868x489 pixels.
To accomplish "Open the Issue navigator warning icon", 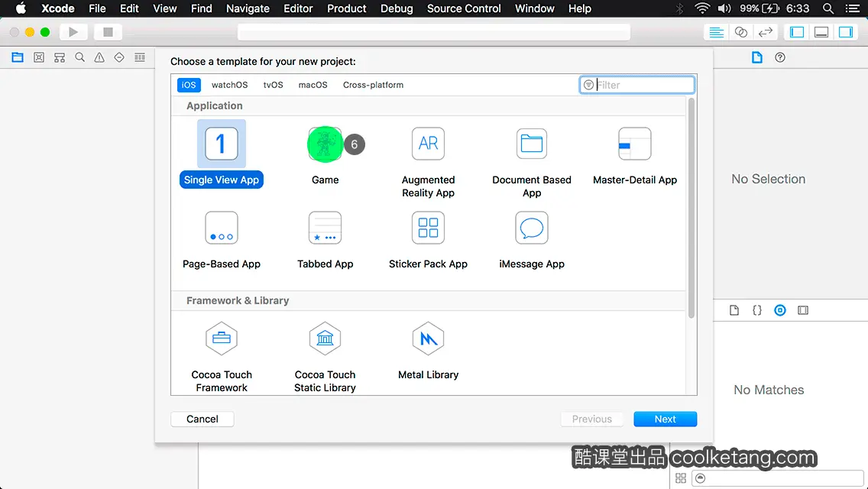I will (x=99, y=57).
